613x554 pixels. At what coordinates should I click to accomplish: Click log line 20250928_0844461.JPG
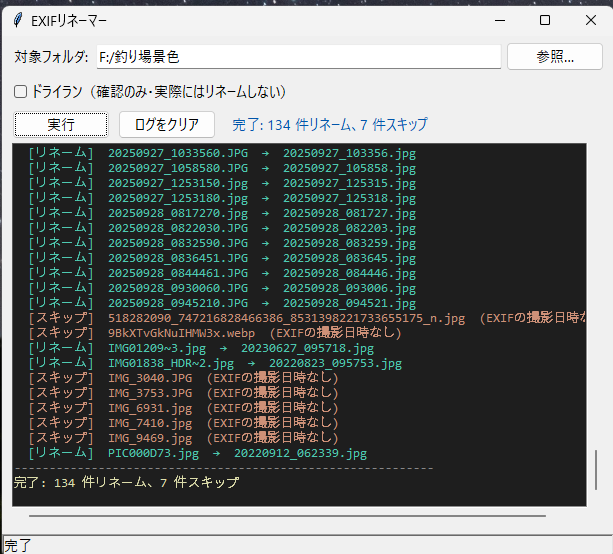tap(222, 273)
